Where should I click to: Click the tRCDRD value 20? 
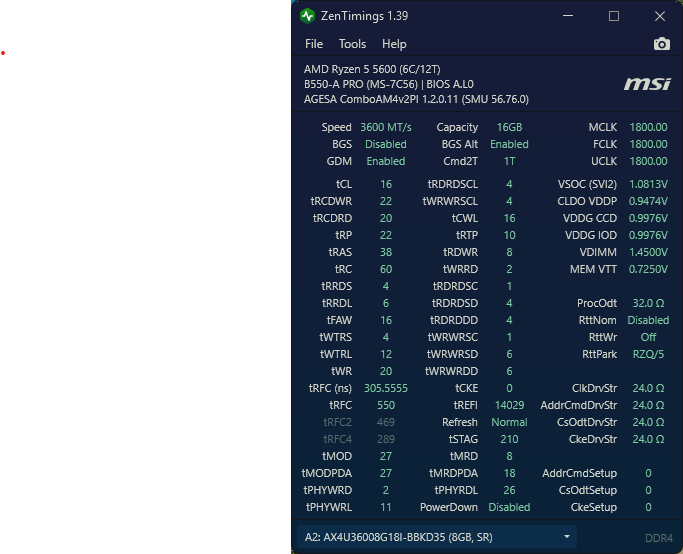(385, 218)
